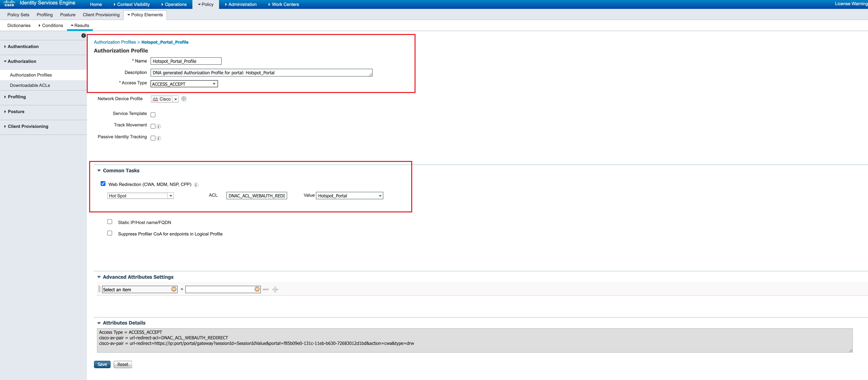868x380 pixels.
Task: Add advanced attribute with plus icon
Action: 275,289
